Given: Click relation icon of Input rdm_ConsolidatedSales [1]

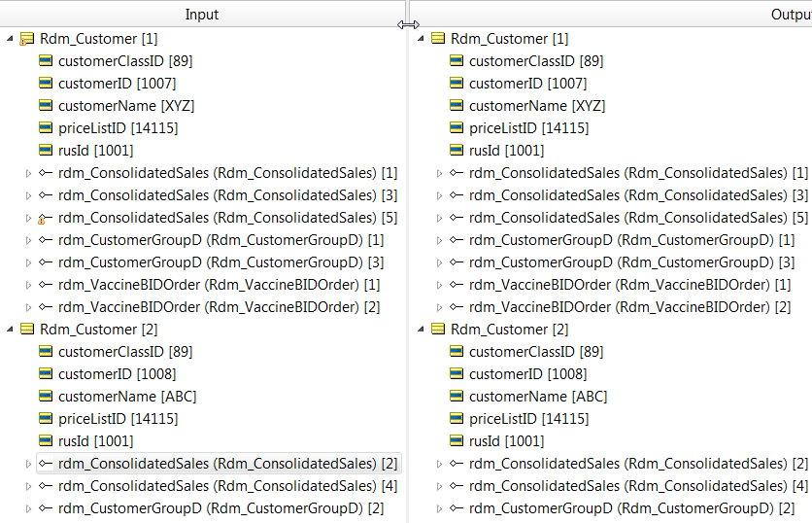Looking at the screenshot, I should click(46, 173).
